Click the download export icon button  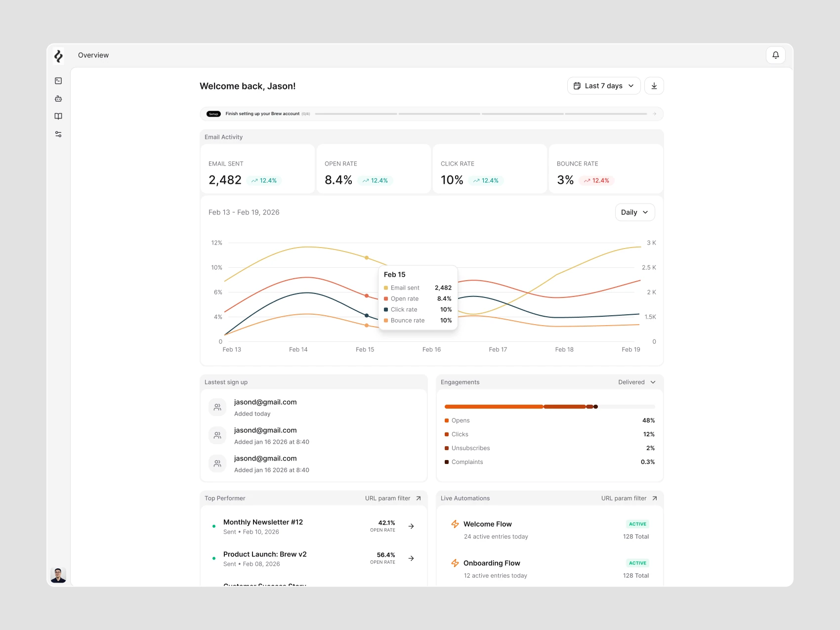pyautogui.click(x=654, y=86)
